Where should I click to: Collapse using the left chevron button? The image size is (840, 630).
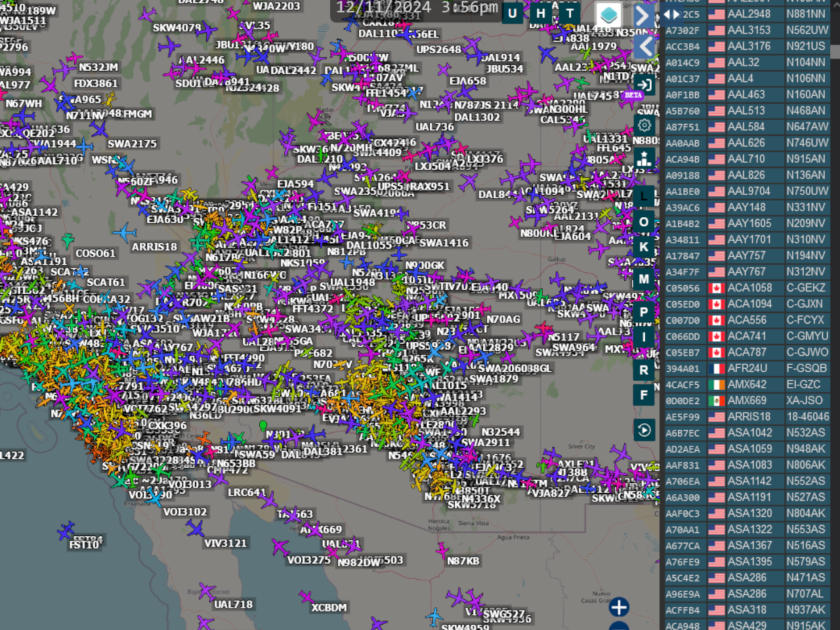tap(644, 46)
